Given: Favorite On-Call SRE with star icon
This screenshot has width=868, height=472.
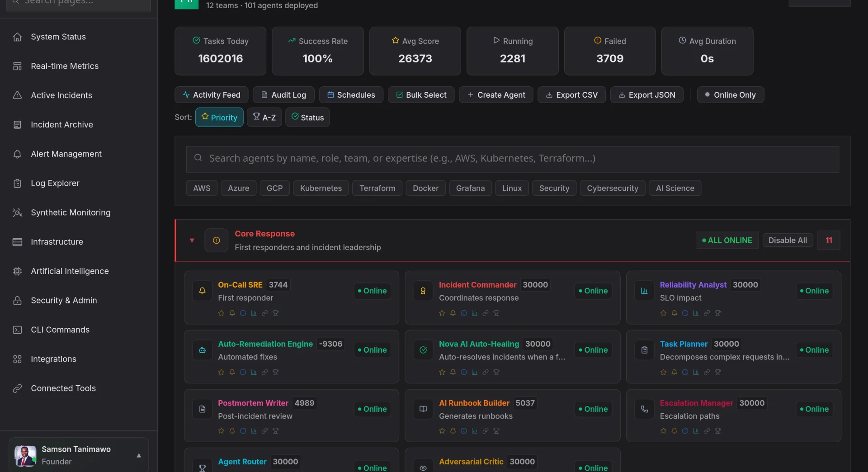Looking at the screenshot, I should (221, 313).
